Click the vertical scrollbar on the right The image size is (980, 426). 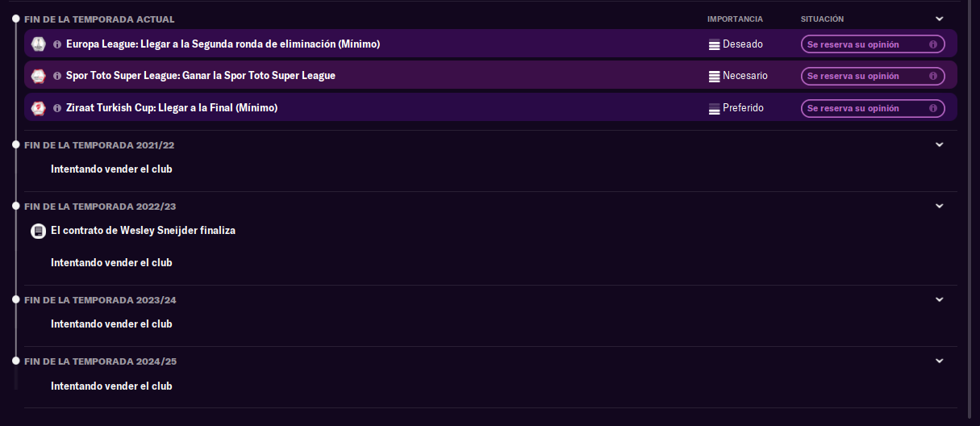pos(971,194)
